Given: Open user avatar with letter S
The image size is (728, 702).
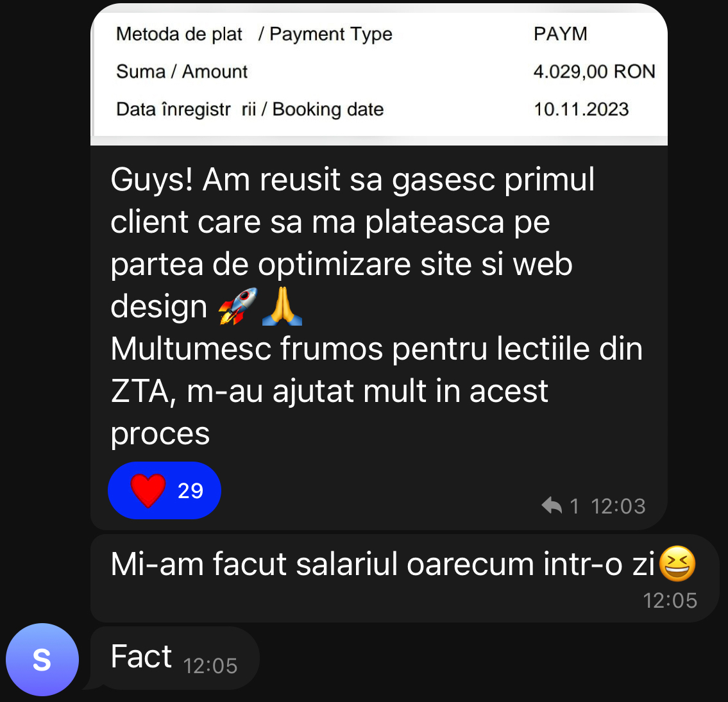Looking at the screenshot, I should pyautogui.click(x=42, y=659).
